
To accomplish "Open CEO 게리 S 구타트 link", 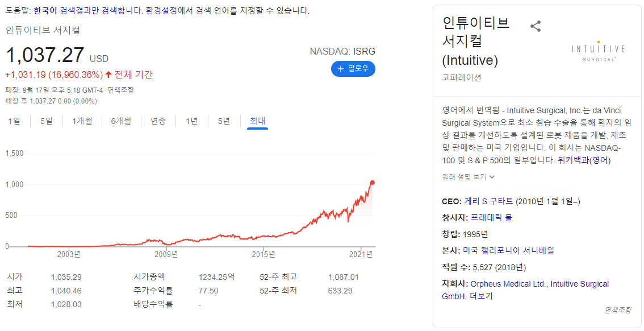I will coord(489,201).
